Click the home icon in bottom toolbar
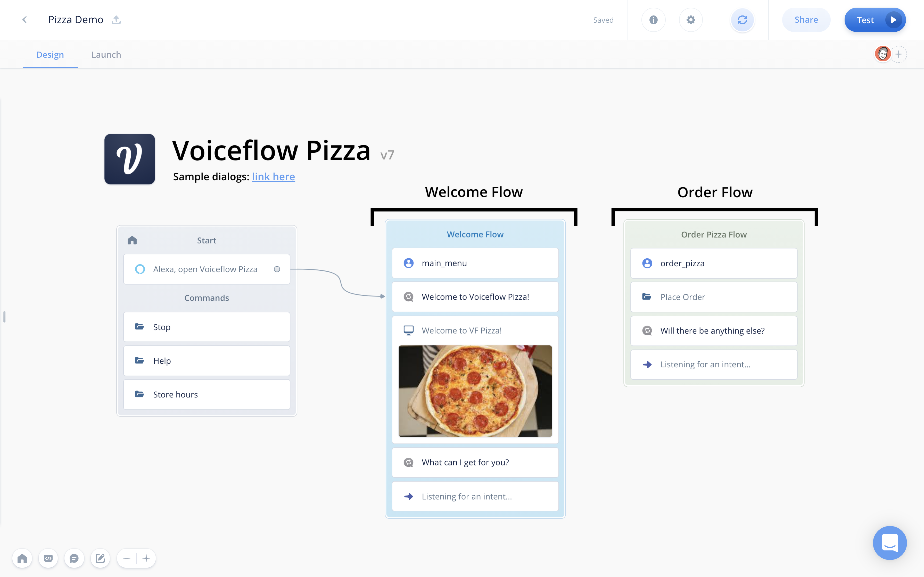Image resolution: width=924 pixels, height=577 pixels. click(22, 558)
